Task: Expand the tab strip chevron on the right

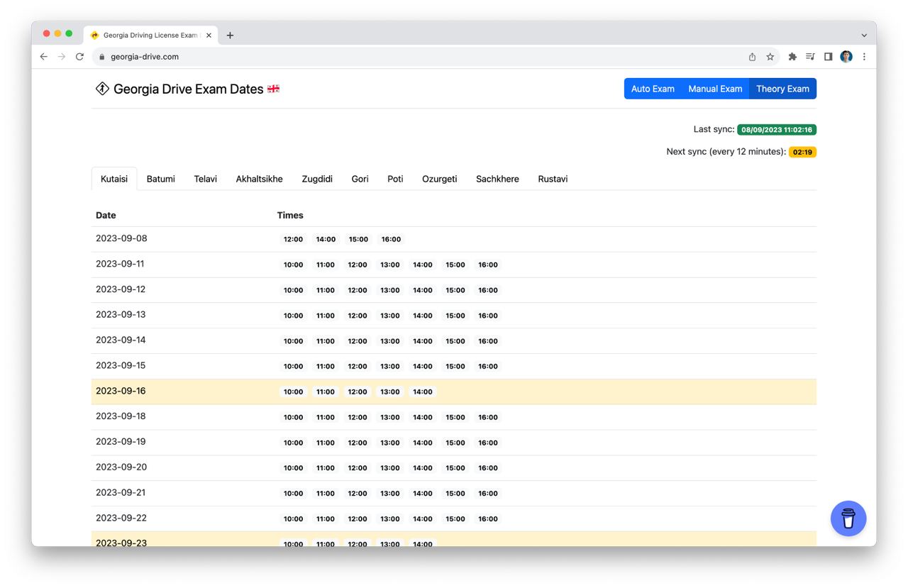Action: click(863, 35)
